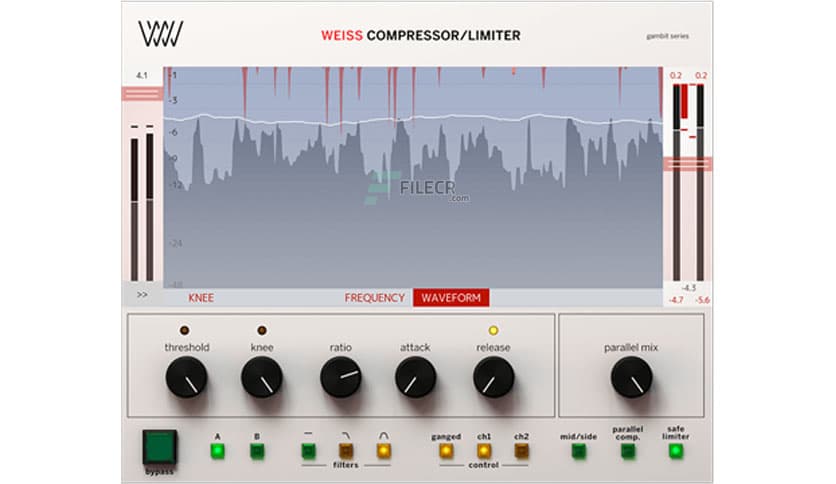Image resolution: width=836 pixels, height=484 pixels.
Task: Switch to the FREQUENCY view tab
Action: click(374, 298)
